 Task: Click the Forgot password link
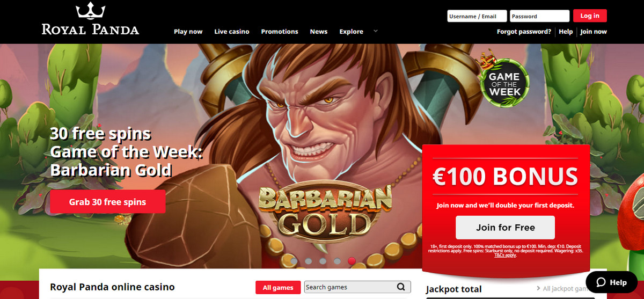point(524,32)
